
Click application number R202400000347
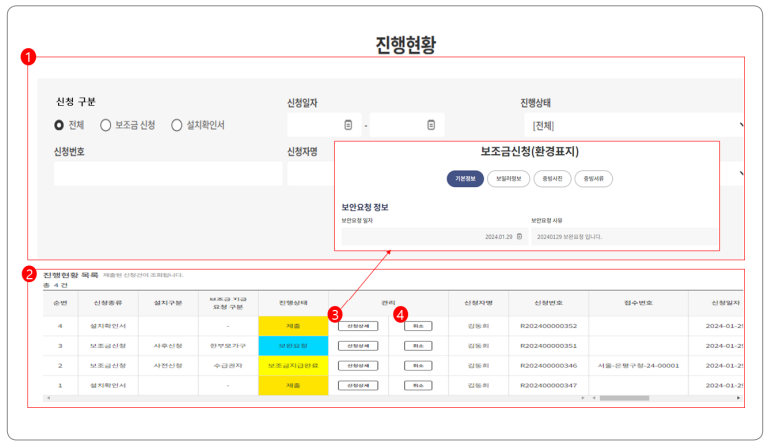pyautogui.click(x=548, y=385)
